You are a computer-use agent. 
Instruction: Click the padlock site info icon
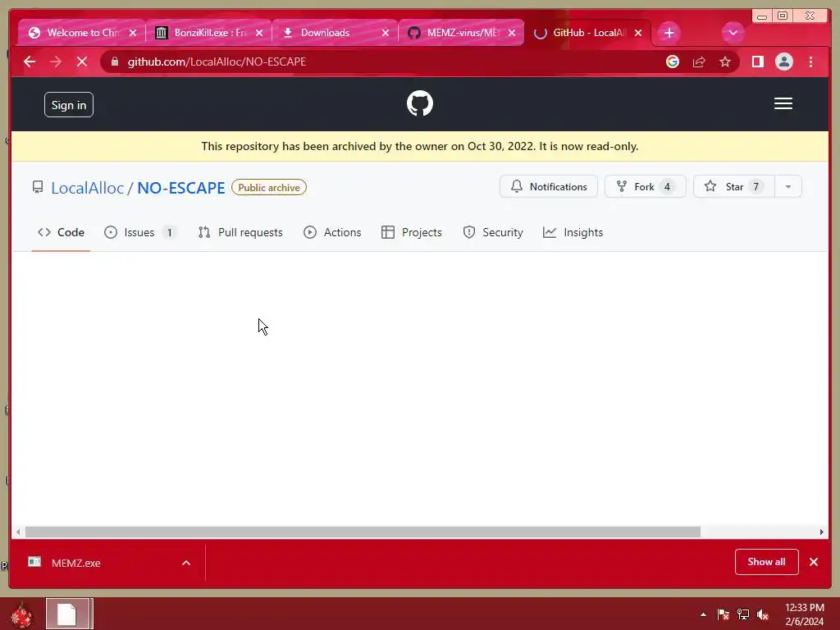[x=114, y=62]
